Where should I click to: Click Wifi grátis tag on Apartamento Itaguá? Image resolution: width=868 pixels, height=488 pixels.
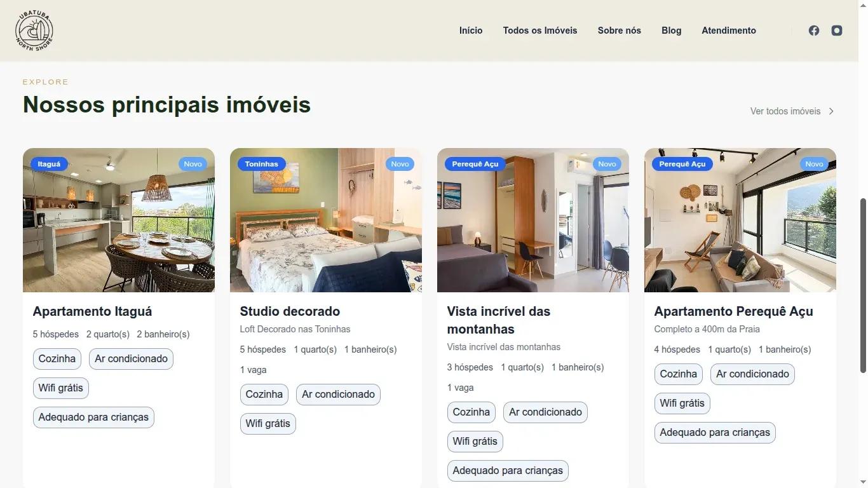pyautogui.click(x=61, y=388)
